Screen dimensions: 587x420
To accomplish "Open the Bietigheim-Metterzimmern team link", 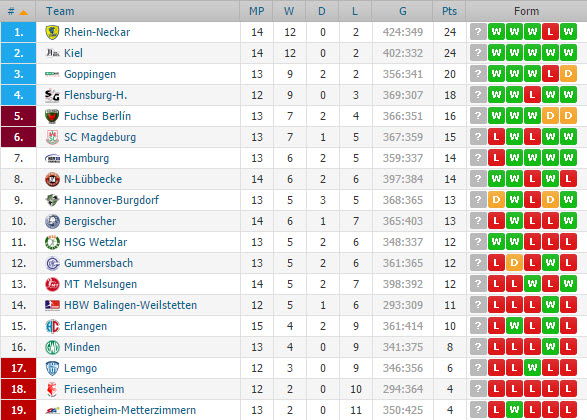I will [x=130, y=410].
